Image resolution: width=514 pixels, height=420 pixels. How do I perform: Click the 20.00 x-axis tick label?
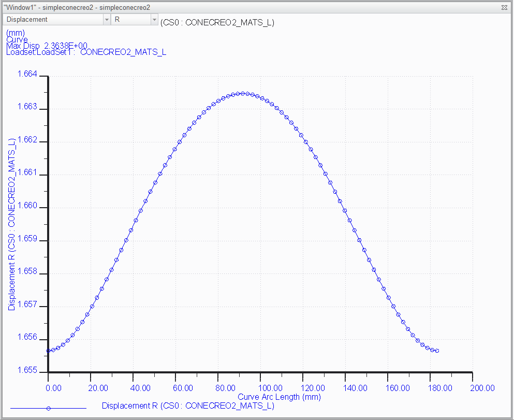pyautogui.click(x=98, y=388)
